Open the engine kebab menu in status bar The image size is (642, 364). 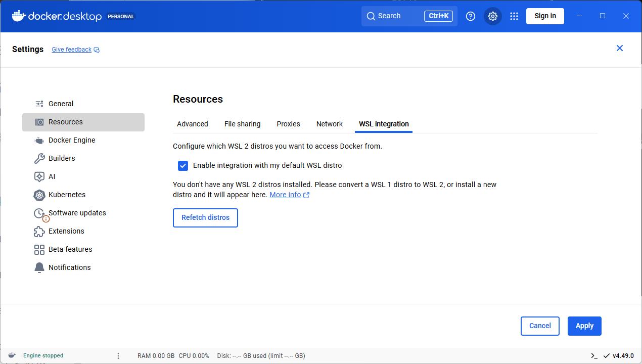118,355
